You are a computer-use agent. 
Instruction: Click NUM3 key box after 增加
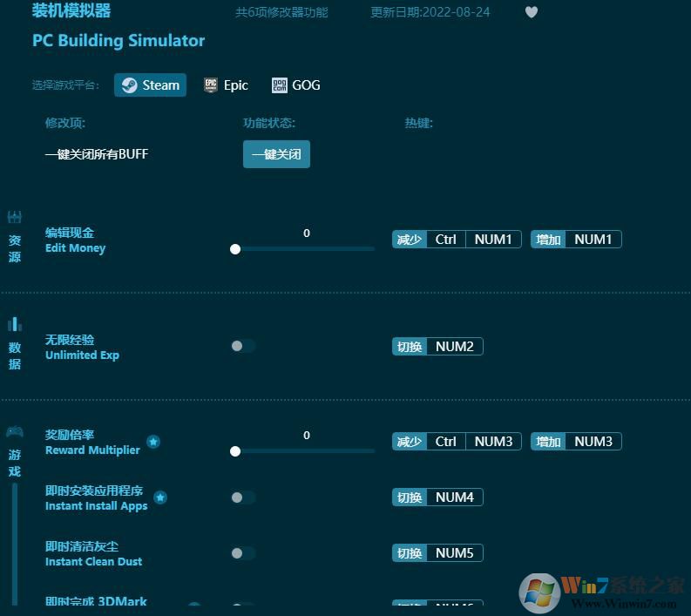[593, 442]
